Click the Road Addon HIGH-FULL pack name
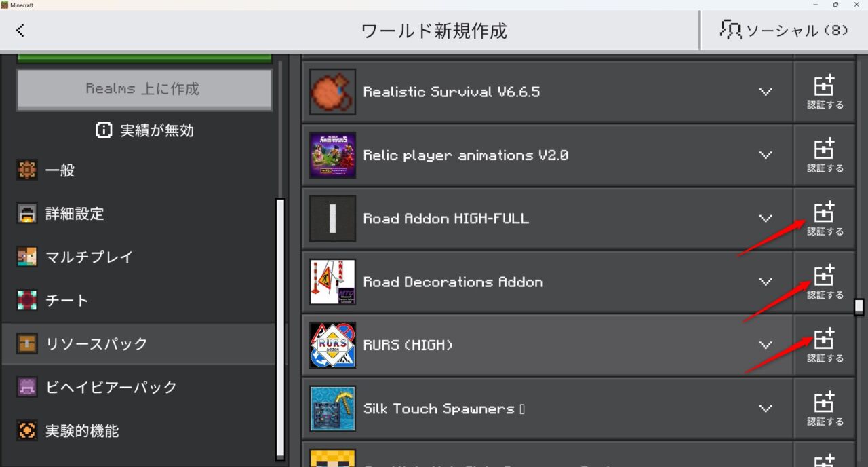This screenshot has height=467, width=868. coord(446,219)
